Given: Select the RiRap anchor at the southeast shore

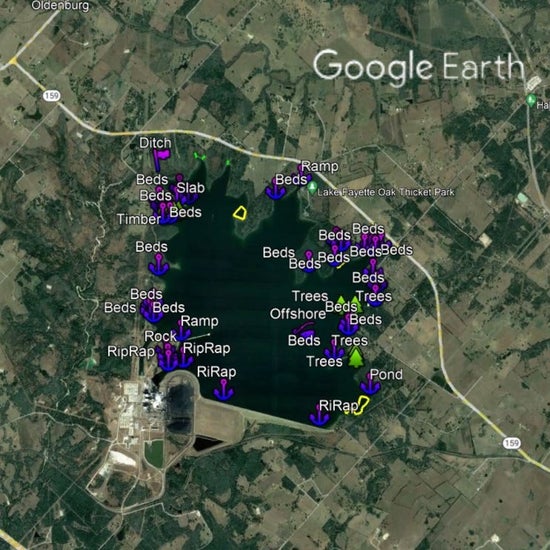Looking at the screenshot, I should coord(320,416).
